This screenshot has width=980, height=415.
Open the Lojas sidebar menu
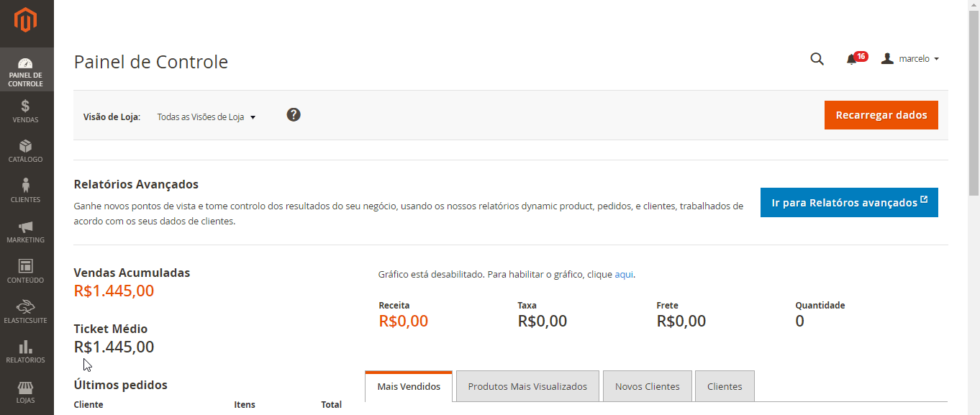26,393
